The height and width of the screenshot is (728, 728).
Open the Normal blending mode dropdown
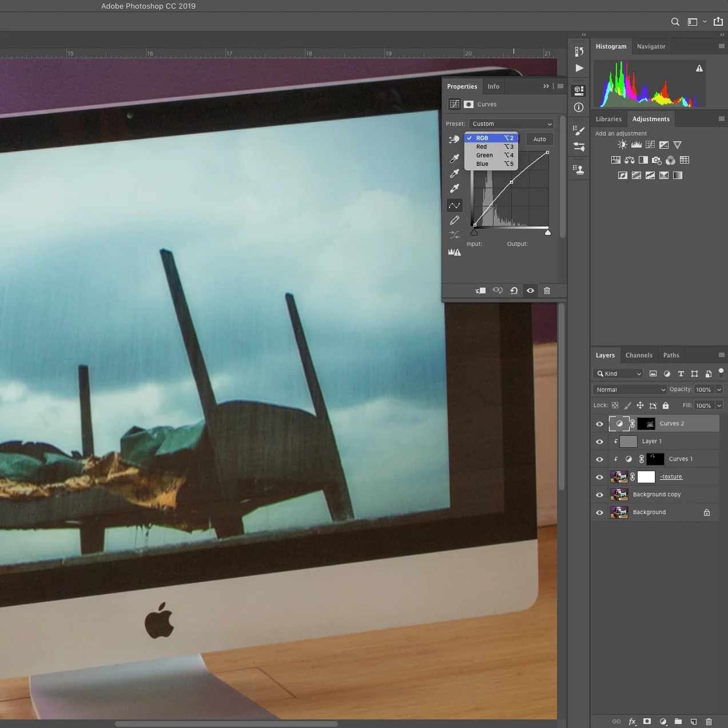point(630,389)
